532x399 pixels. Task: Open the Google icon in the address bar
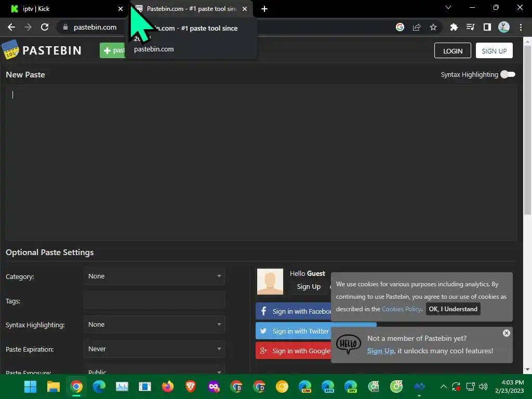(x=400, y=27)
